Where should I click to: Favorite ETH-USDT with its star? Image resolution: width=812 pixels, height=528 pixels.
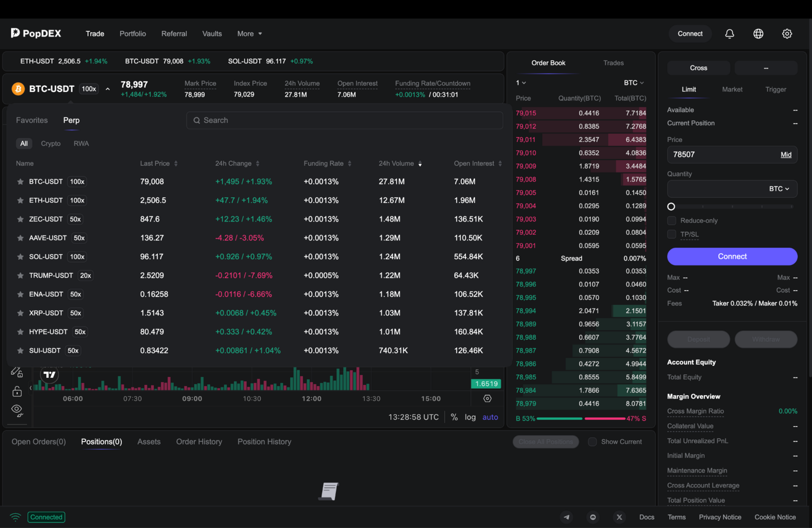(x=20, y=200)
